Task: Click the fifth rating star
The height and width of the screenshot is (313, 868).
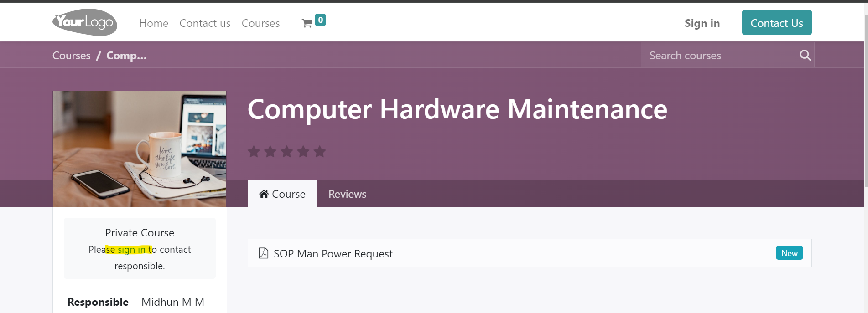Action: click(320, 151)
